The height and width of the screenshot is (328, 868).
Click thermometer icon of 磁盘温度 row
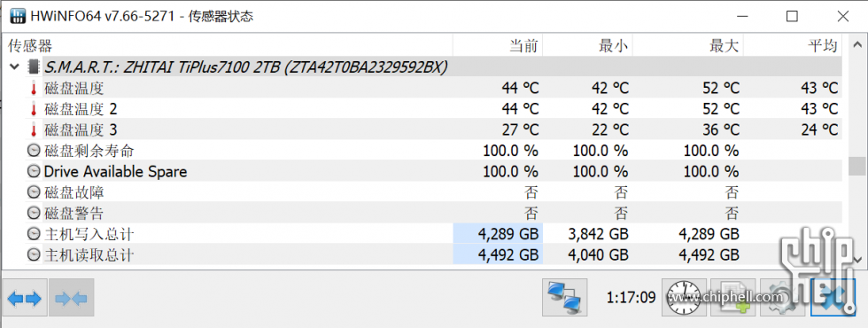34,88
